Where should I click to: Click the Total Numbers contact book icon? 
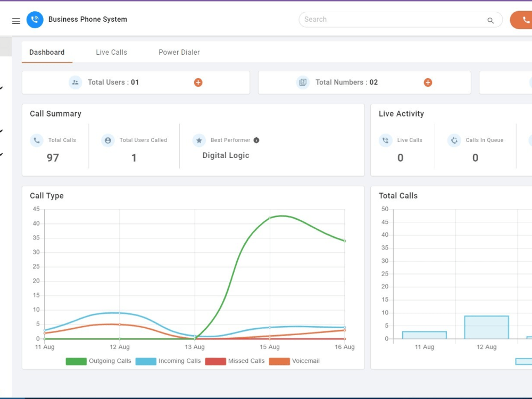(303, 82)
